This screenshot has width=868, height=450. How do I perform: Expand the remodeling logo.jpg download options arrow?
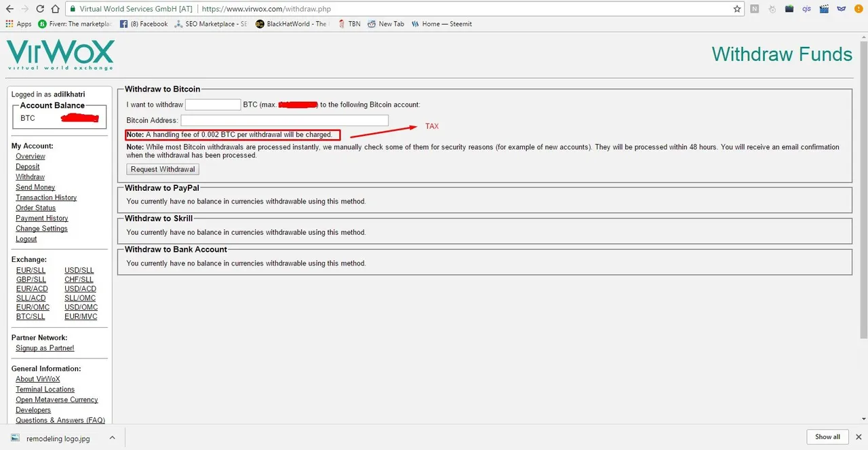(x=112, y=438)
